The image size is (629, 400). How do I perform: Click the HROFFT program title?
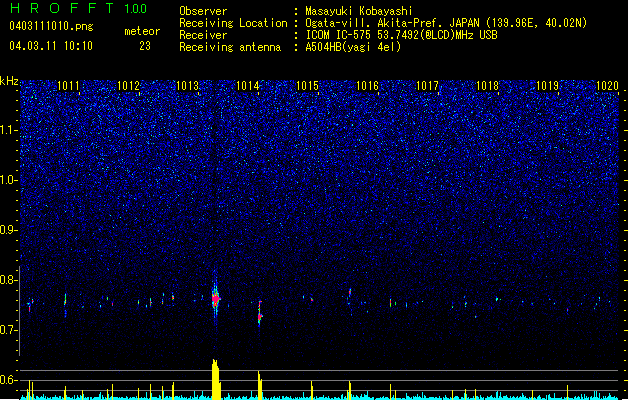click(x=62, y=8)
